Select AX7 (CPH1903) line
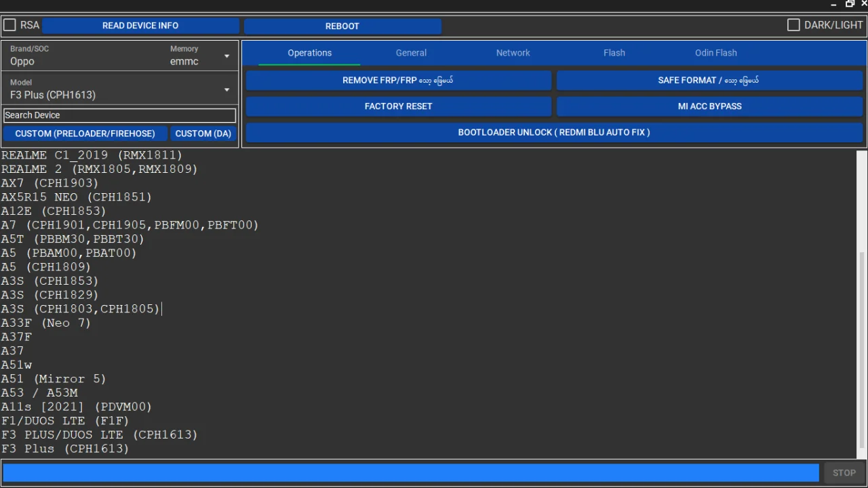This screenshot has width=868, height=488. pyautogui.click(x=50, y=183)
